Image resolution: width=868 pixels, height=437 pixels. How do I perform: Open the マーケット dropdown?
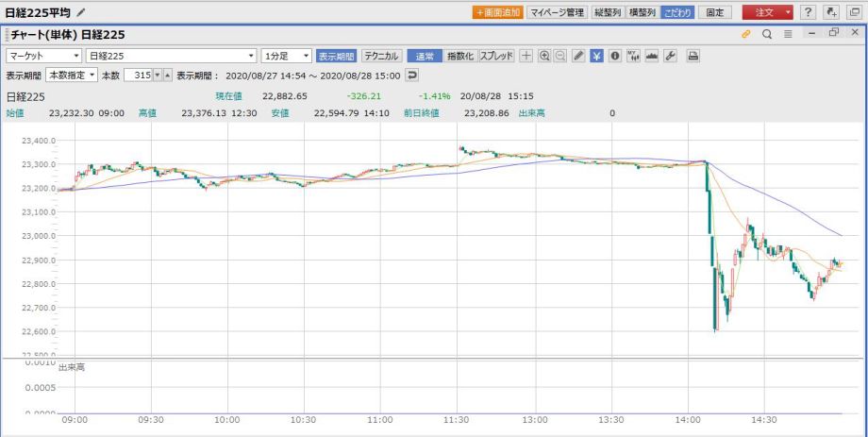point(43,56)
